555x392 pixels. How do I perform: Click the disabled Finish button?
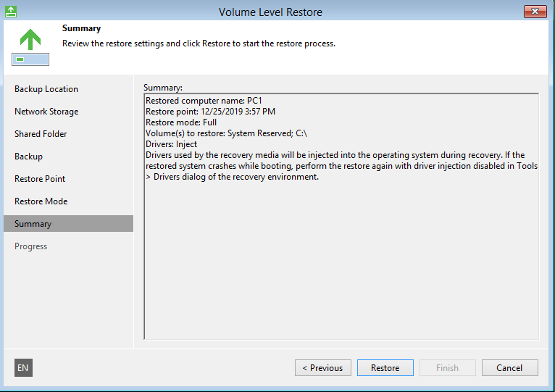pos(447,368)
